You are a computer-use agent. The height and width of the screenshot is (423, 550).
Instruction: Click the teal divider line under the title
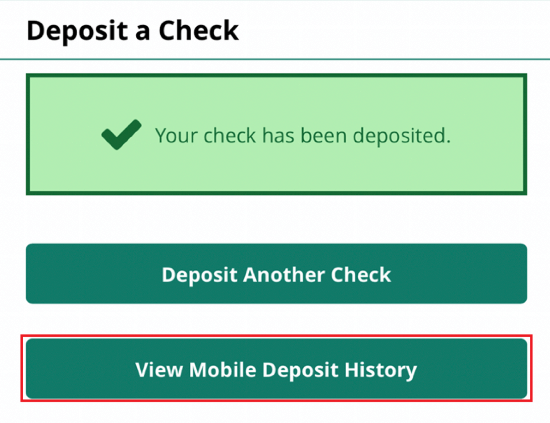coord(275,59)
